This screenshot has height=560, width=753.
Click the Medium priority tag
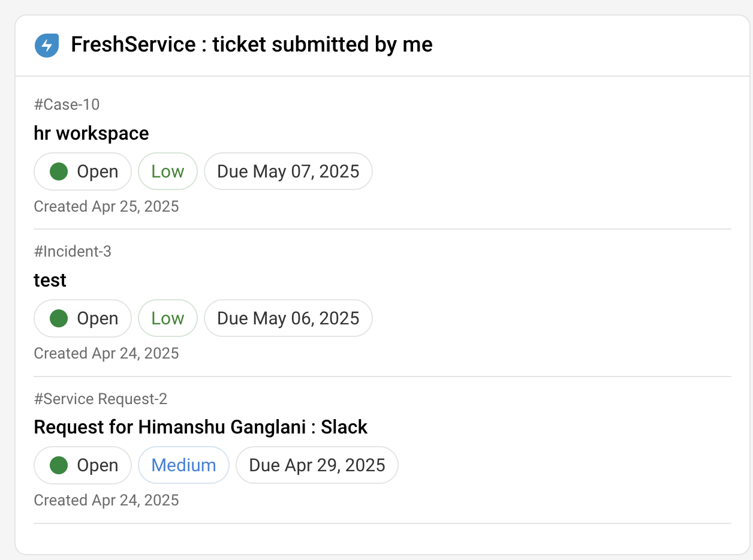click(183, 465)
